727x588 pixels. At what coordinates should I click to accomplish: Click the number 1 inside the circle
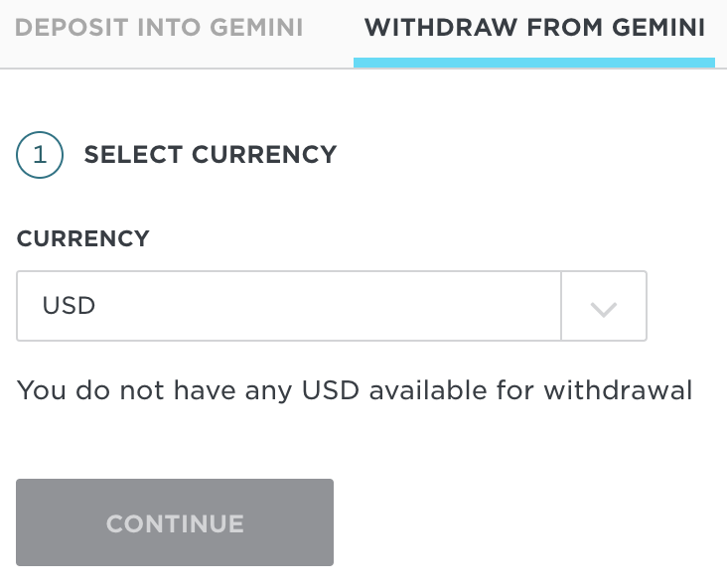[40, 155]
